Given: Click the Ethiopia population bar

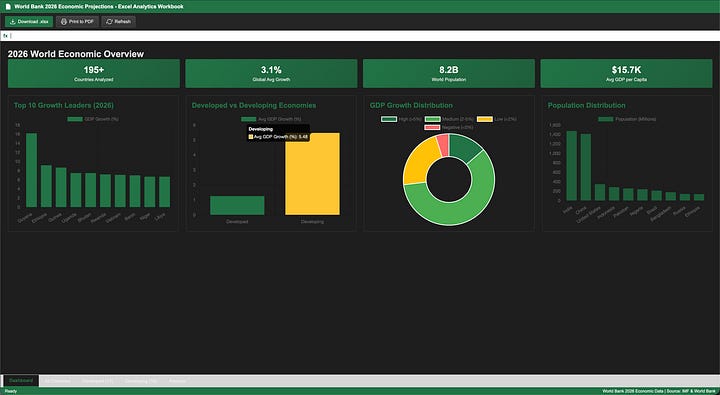Looking at the screenshot, I should [699, 198].
